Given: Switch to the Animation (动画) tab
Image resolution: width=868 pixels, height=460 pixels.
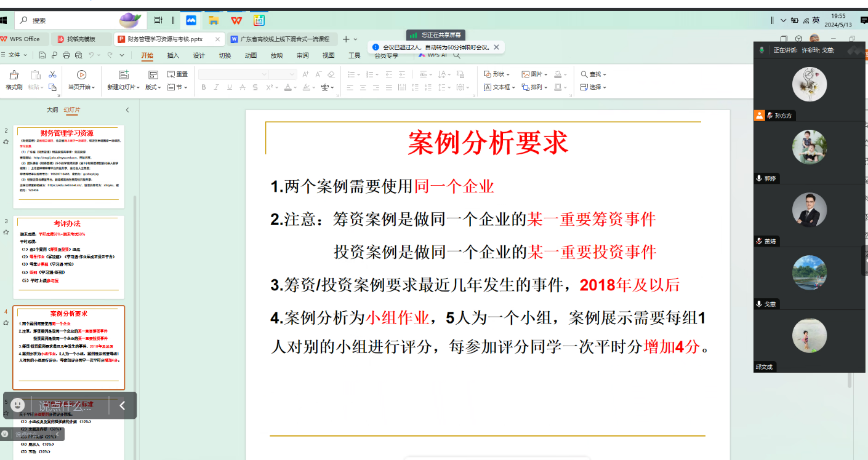Looking at the screenshot, I should tap(251, 55).
